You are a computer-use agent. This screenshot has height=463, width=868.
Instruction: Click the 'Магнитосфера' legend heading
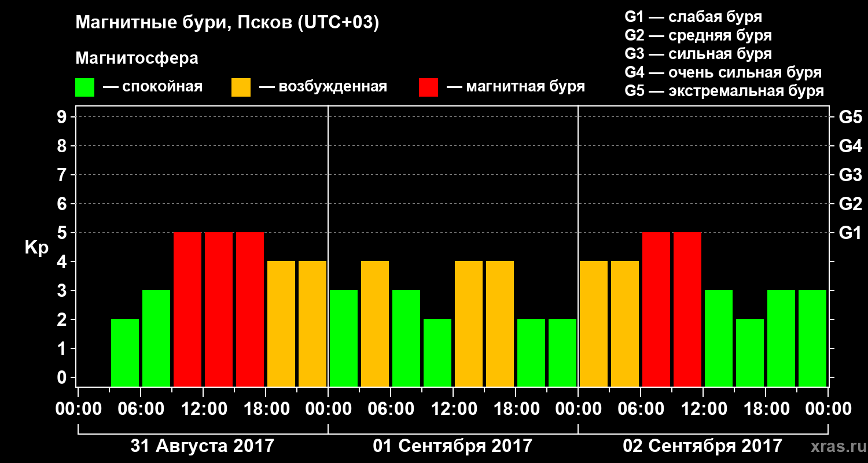(137, 58)
